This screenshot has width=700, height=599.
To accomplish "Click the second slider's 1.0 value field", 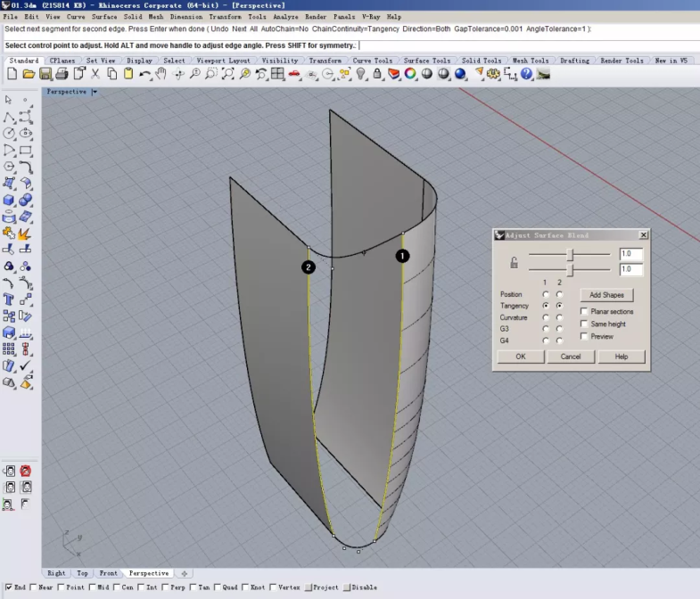I will click(630, 269).
